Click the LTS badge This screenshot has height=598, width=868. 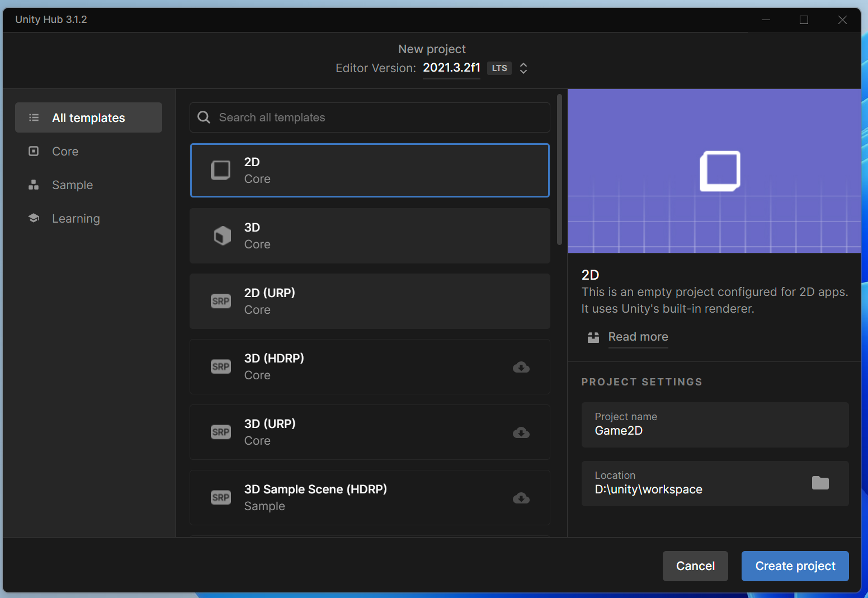point(499,68)
